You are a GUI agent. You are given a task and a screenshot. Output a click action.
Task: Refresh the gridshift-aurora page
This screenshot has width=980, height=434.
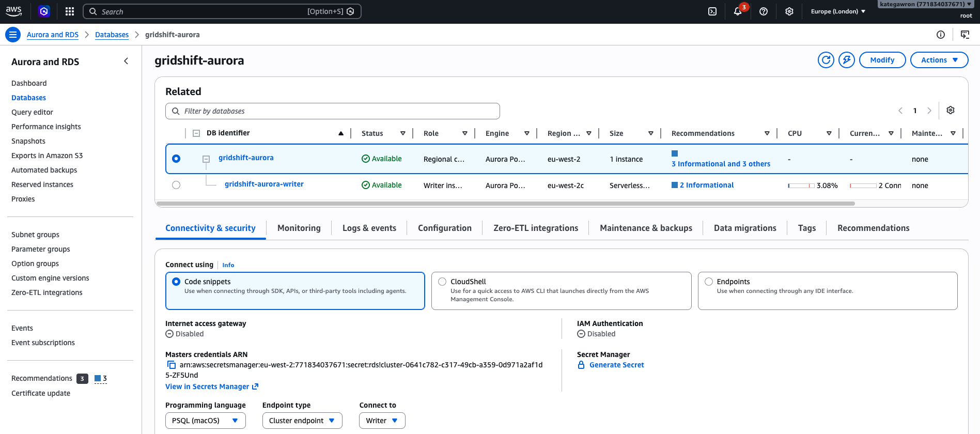click(x=826, y=60)
